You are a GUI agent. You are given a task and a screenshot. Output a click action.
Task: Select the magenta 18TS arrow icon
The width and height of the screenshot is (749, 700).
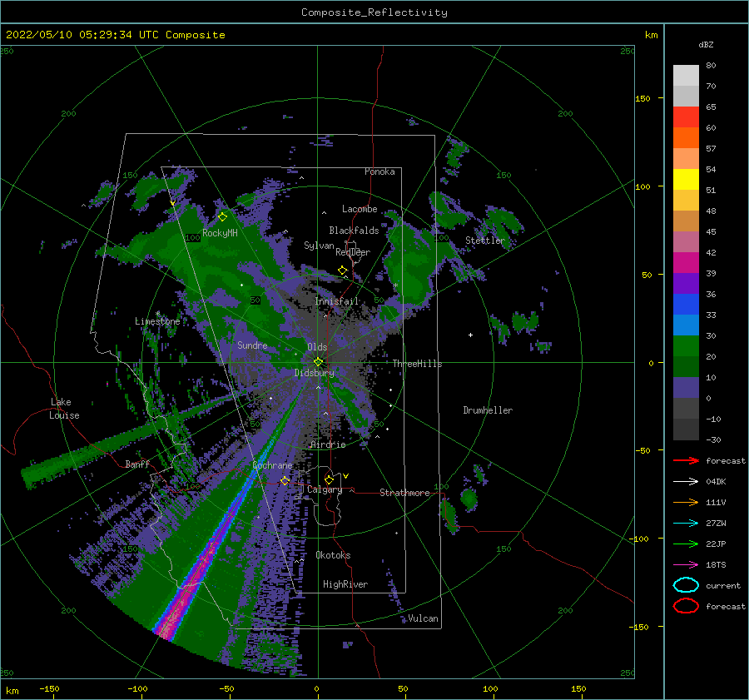[x=686, y=565]
